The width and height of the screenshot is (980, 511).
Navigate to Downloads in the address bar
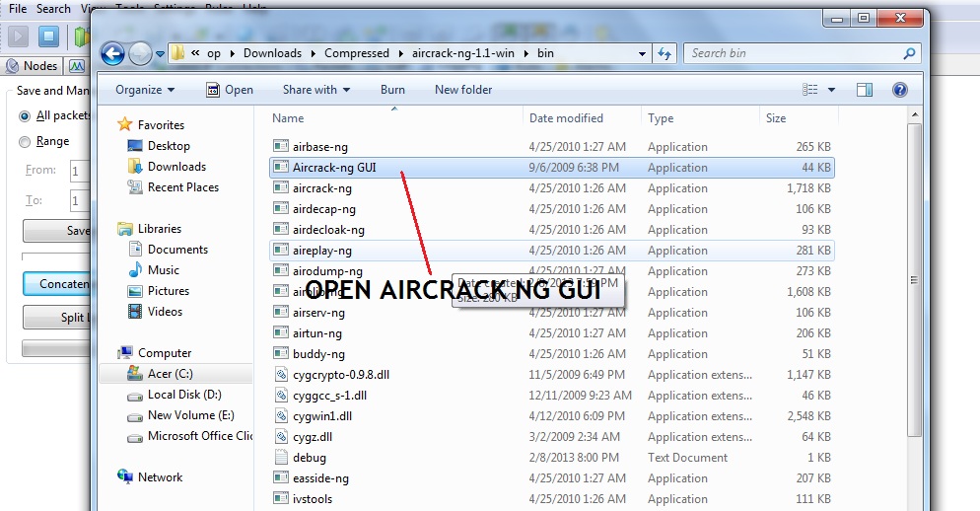click(x=272, y=53)
